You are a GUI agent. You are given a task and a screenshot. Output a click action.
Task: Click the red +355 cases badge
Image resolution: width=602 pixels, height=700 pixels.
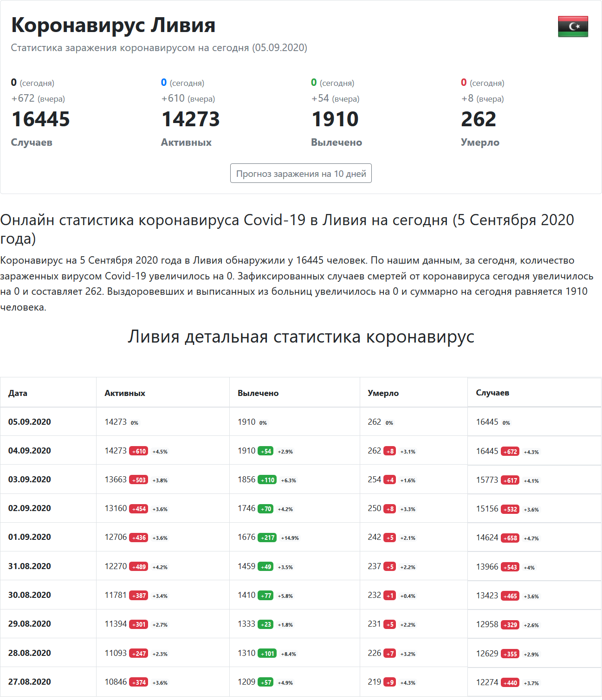(x=510, y=654)
